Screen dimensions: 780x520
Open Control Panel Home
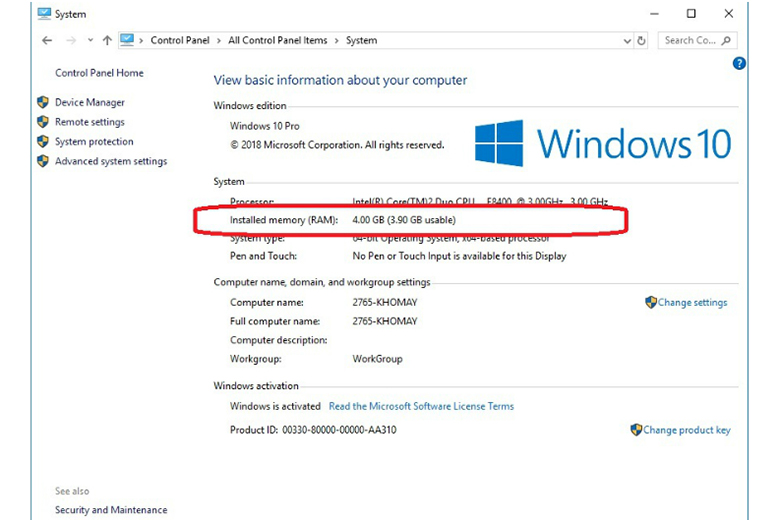point(99,73)
